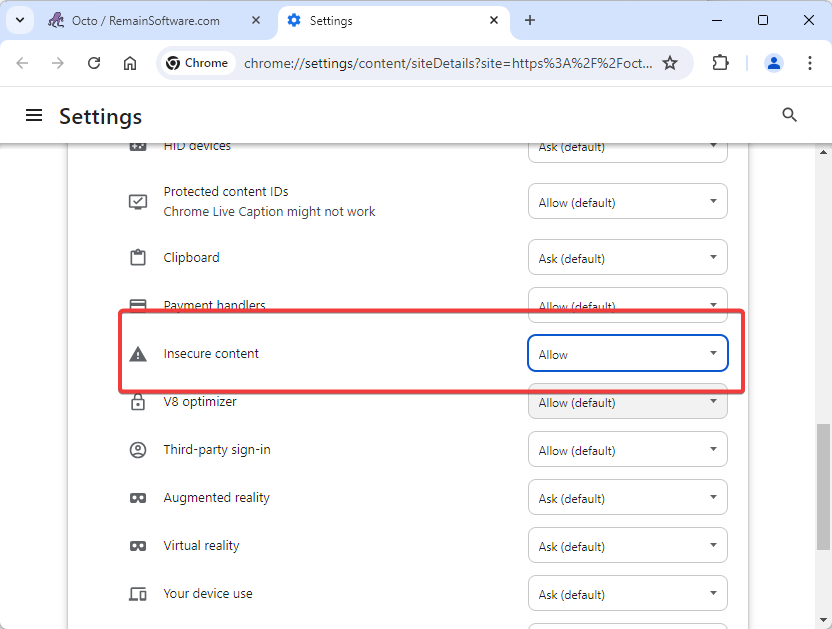Screen dimensions: 832x629
Task: Go to the home page
Action: point(130,63)
